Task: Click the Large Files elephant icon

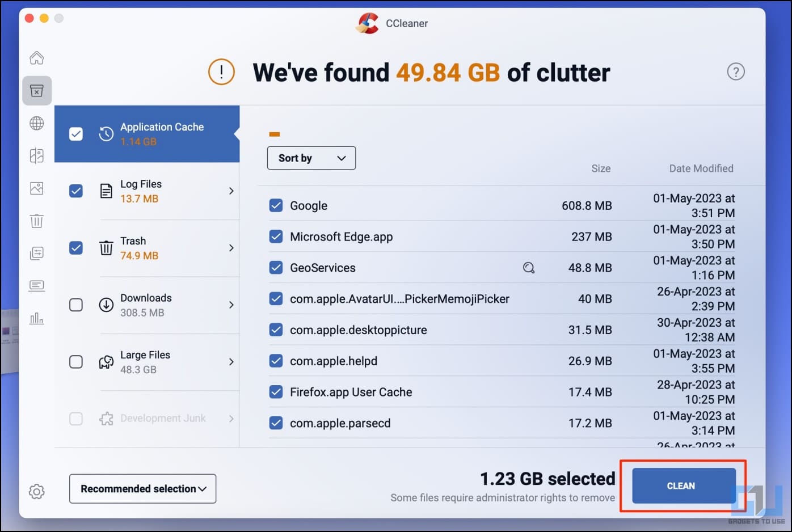Action: pyautogui.click(x=106, y=362)
